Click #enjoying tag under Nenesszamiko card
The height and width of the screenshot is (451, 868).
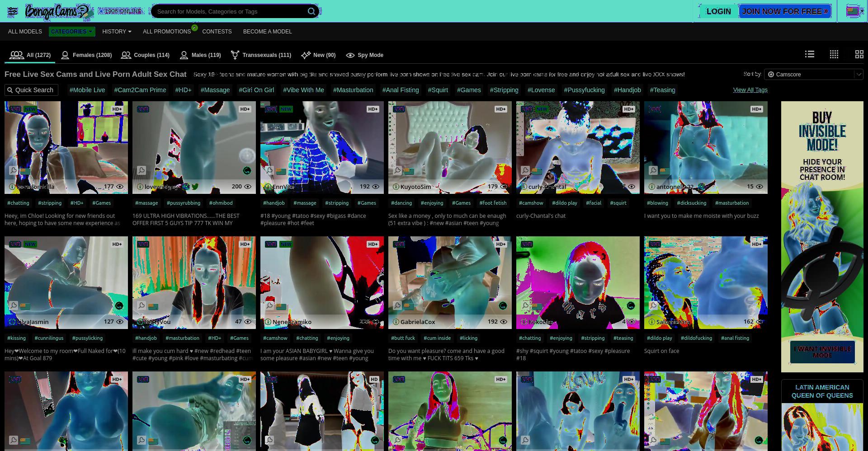pyautogui.click(x=338, y=338)
